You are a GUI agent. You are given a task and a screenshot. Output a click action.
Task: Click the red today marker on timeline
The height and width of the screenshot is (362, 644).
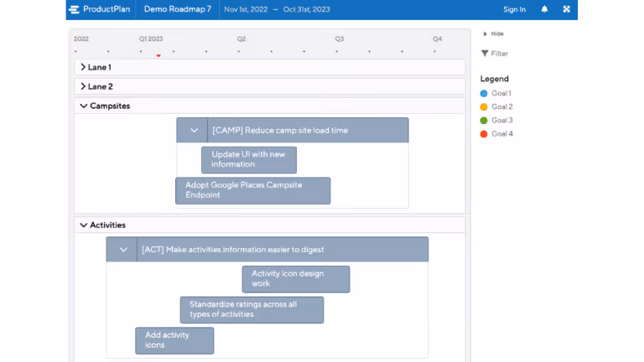pos(158,55)
